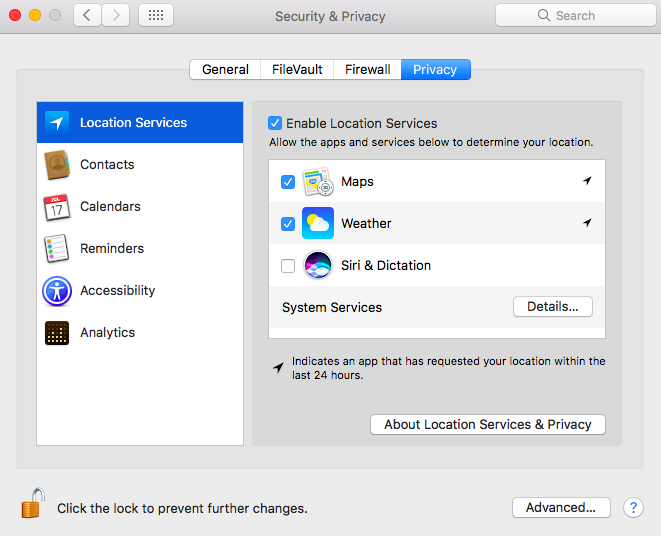
Task: Select Contacts in the privacy list
Action: [x=140, y=164]
